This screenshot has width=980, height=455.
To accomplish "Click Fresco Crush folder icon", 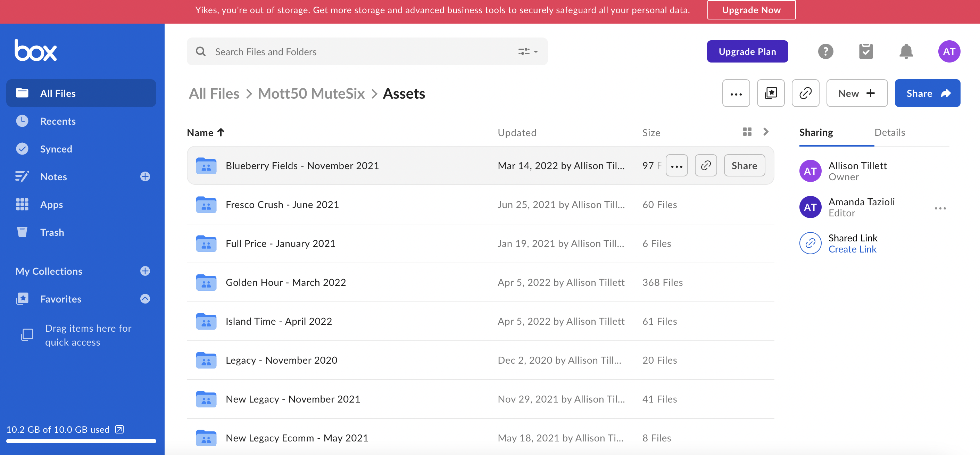I will point(206,204).
